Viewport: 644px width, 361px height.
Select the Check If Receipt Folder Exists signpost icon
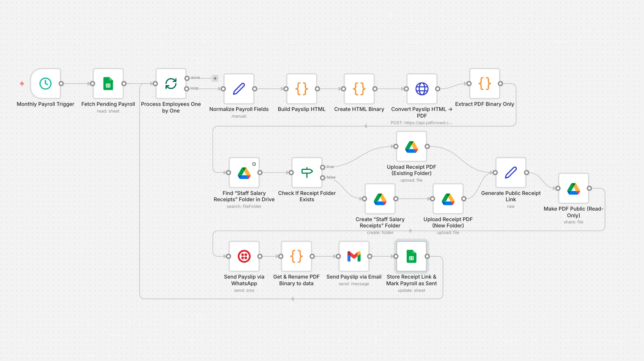(x=306, y=173)
